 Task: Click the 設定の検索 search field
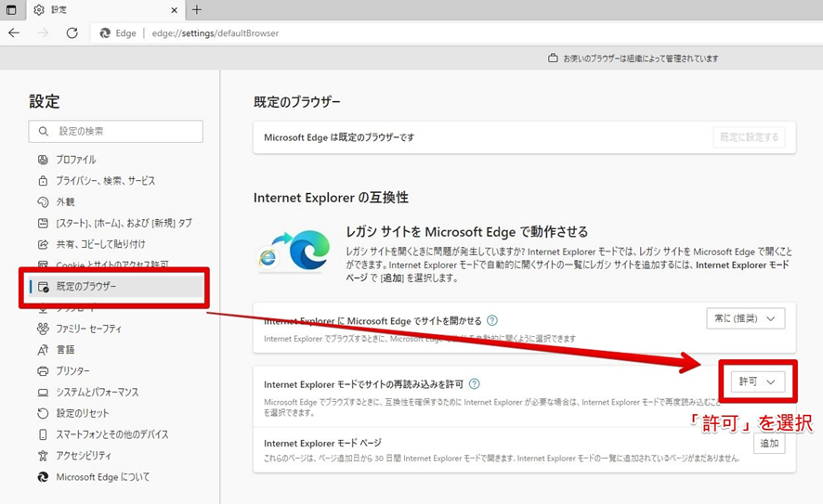point(115,131)
